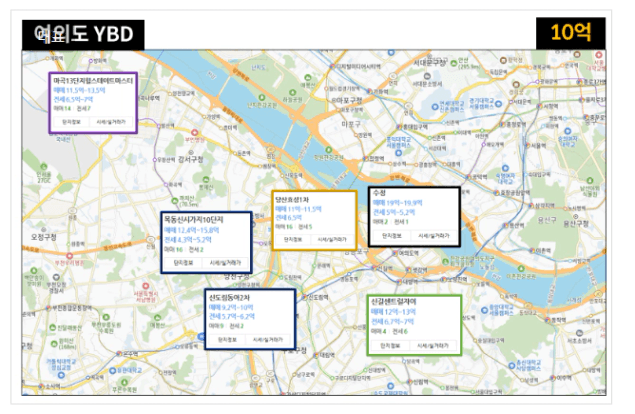Click the 마포구청 map label
635x414 pixels.
point(347,100)
